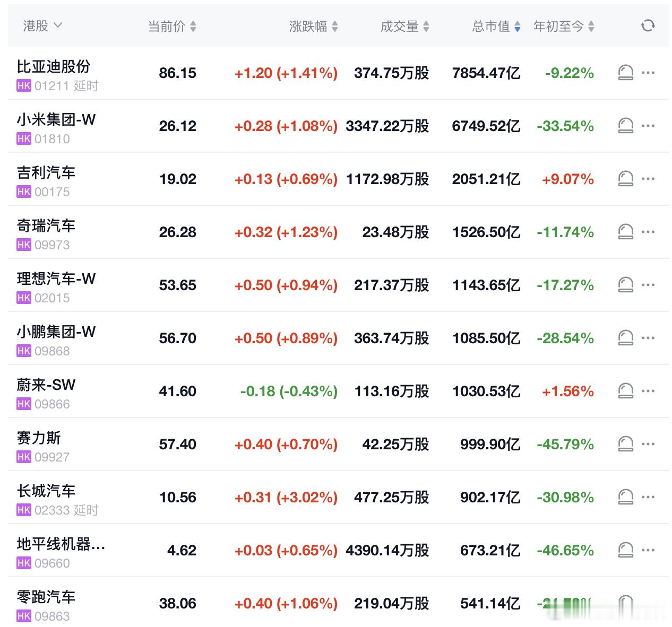Set alert bell for 长城汽车
Viewport: 672px width, 627px height.
(626, 497)
